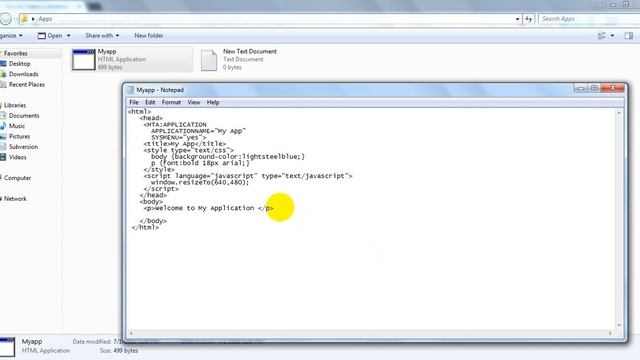This screenshot has height=360, width=640.
Task: Expand the Organize menu in Explorer
Action: 11,36
